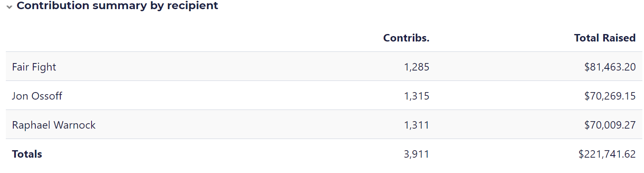The height and width of the screenshot is (173, 644).
Task: Open the Raphael Warnock recipient name
Action: [54, 125]
